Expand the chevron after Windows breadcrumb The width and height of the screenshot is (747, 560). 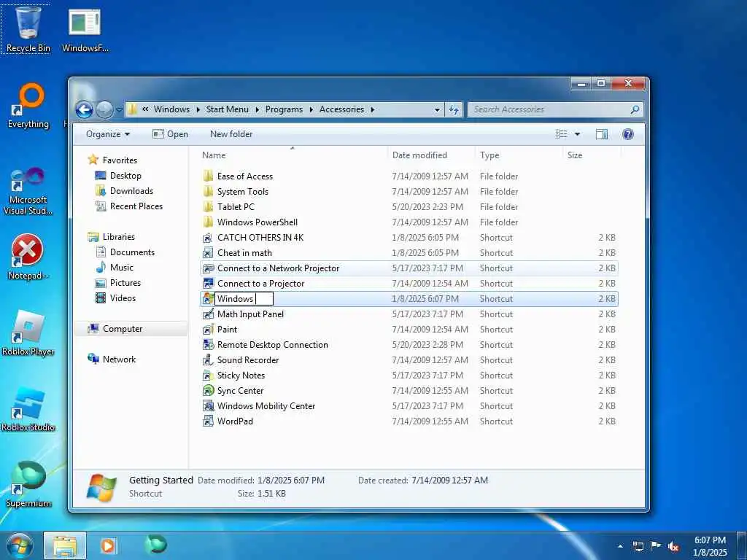click(x=198, y=109)
